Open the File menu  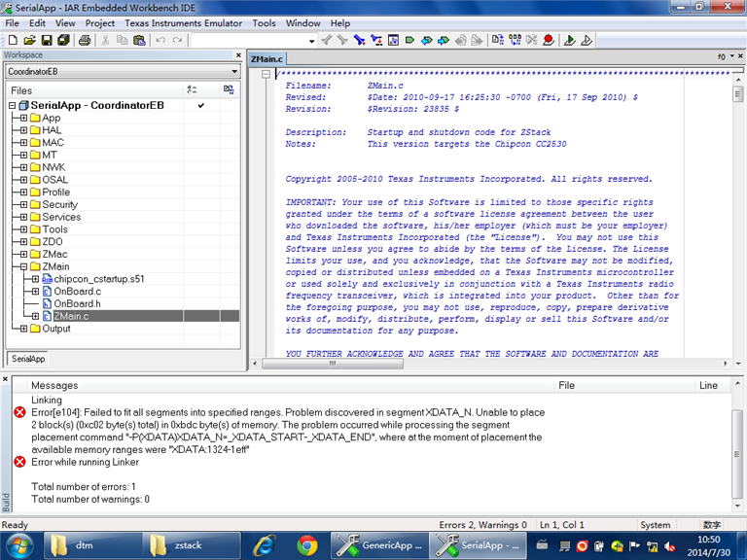(12, 23)
